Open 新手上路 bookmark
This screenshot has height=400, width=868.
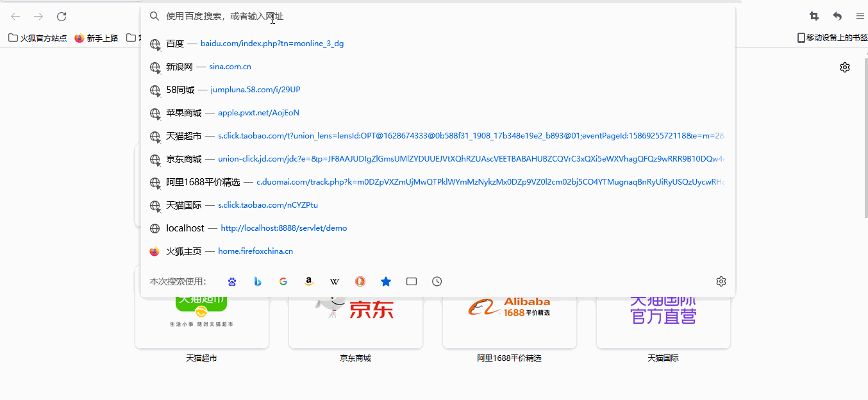click(97, 38)
